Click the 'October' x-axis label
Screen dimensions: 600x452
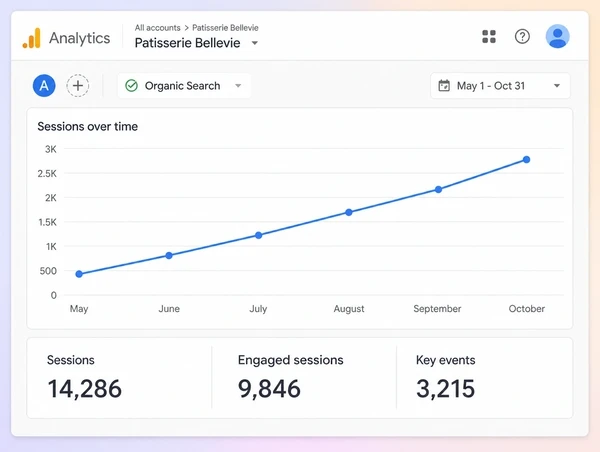tap(527, 309)
